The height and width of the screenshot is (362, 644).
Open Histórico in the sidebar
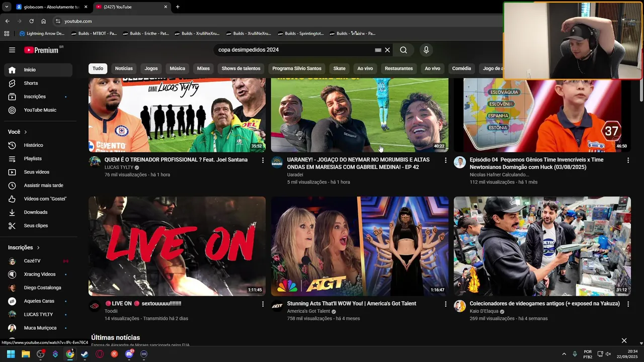click(38, 145)
